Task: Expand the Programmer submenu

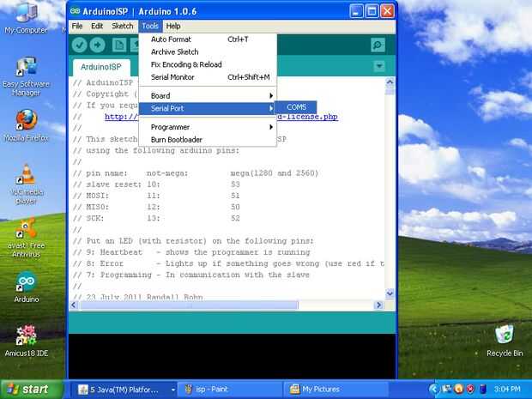Action: (208, 127)
